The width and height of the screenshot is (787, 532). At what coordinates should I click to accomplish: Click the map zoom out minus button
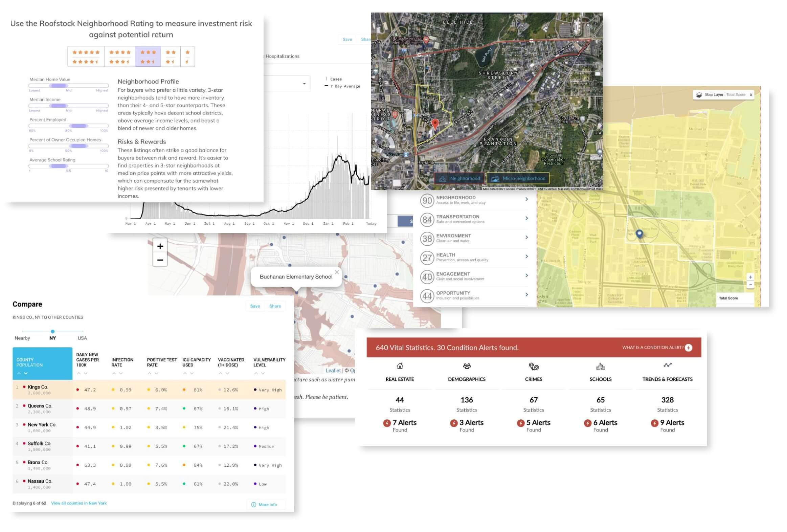point(160,260)
